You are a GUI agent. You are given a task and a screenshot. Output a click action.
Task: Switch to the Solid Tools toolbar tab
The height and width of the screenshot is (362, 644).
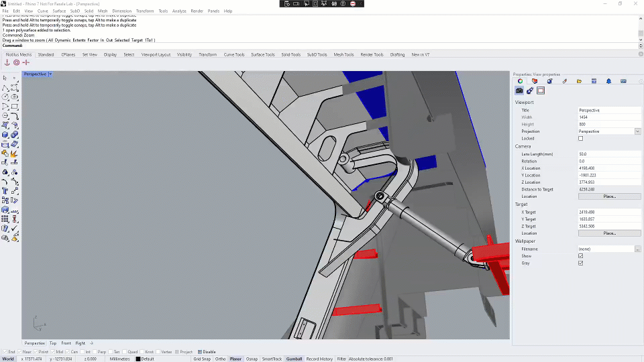point(290,54)
